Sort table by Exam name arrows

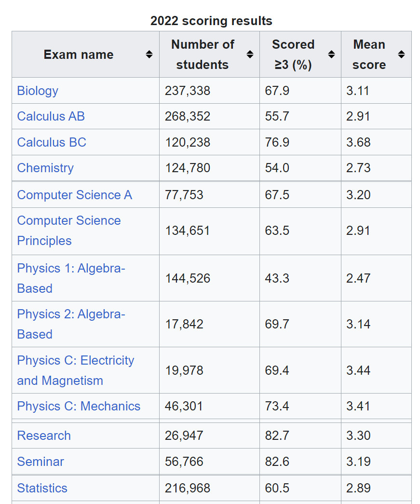click(x=149, y=54)
